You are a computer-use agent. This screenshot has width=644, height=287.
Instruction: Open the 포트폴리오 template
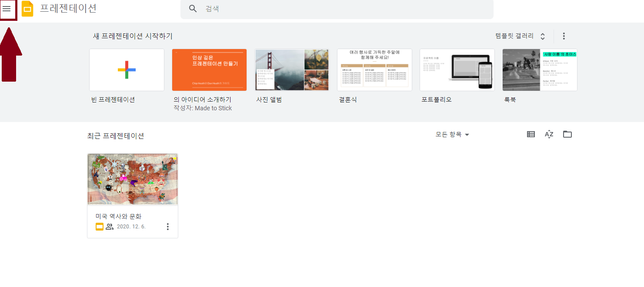(x=457, y=70)
